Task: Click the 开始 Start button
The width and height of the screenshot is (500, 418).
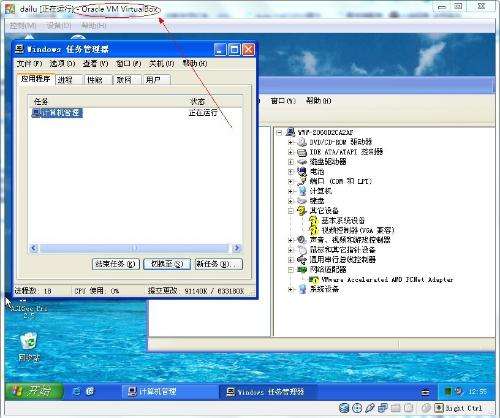Action: (34, 391)
